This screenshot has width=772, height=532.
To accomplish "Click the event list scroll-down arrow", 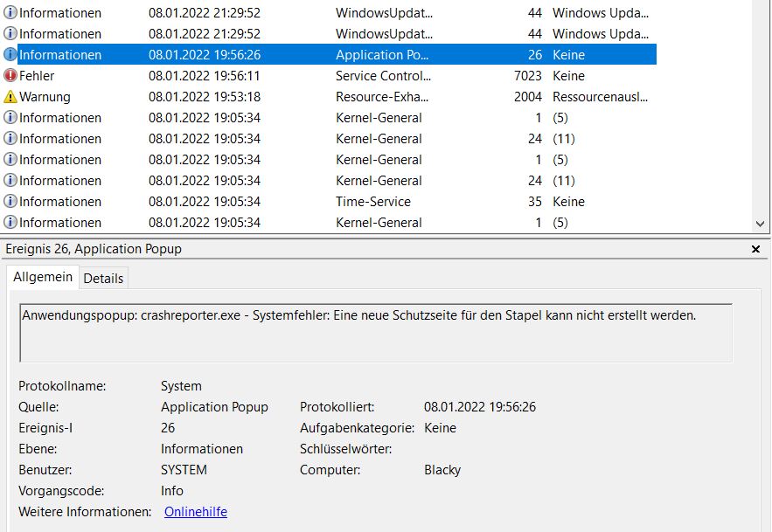I will click(762, 225).
